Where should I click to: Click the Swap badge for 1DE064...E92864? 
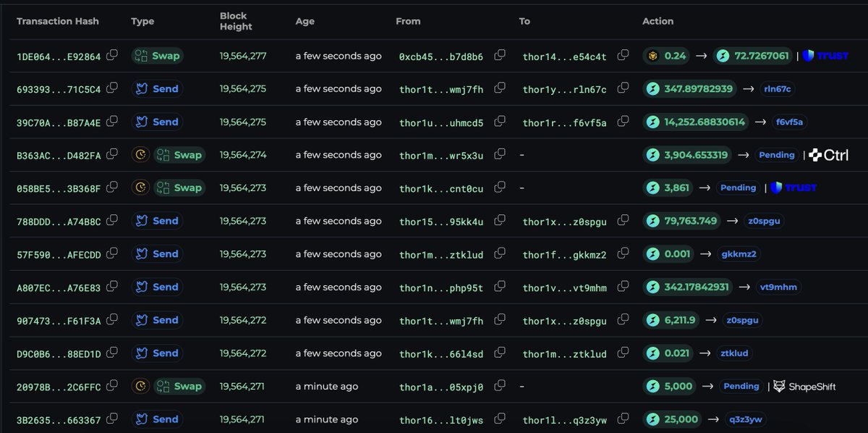tap(156, 56)
